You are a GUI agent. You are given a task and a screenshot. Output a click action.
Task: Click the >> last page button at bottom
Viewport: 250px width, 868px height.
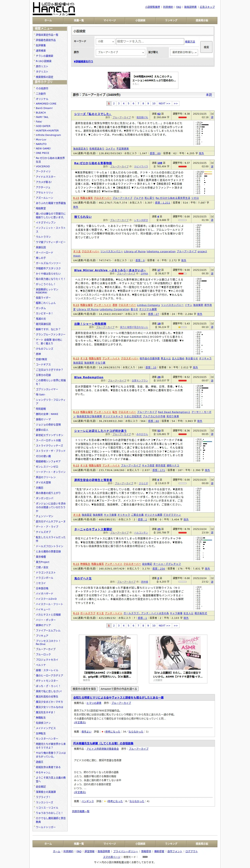coord(176,625)
